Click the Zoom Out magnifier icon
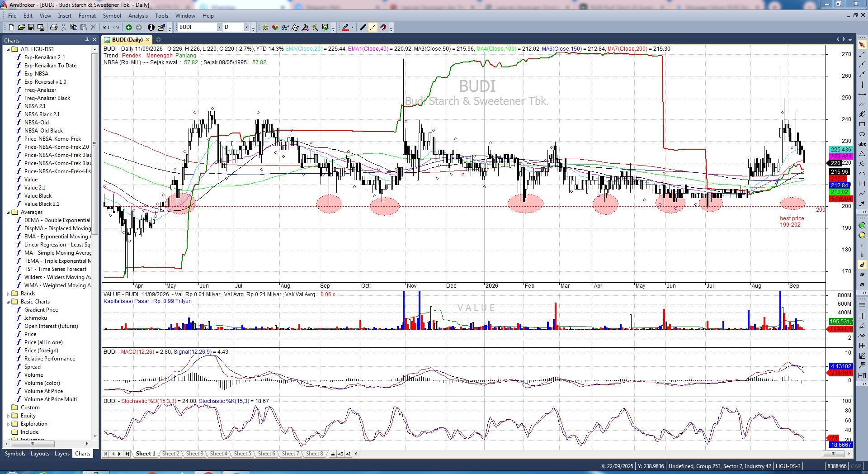Image resolution: width=868 pixels, height=474 pixels. click(862, 235)
